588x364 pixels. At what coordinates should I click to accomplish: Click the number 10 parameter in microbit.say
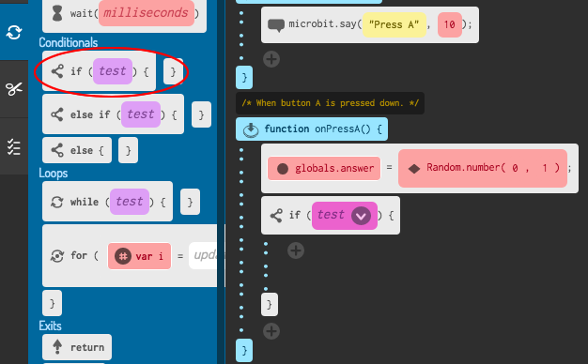tap(450, 24)
